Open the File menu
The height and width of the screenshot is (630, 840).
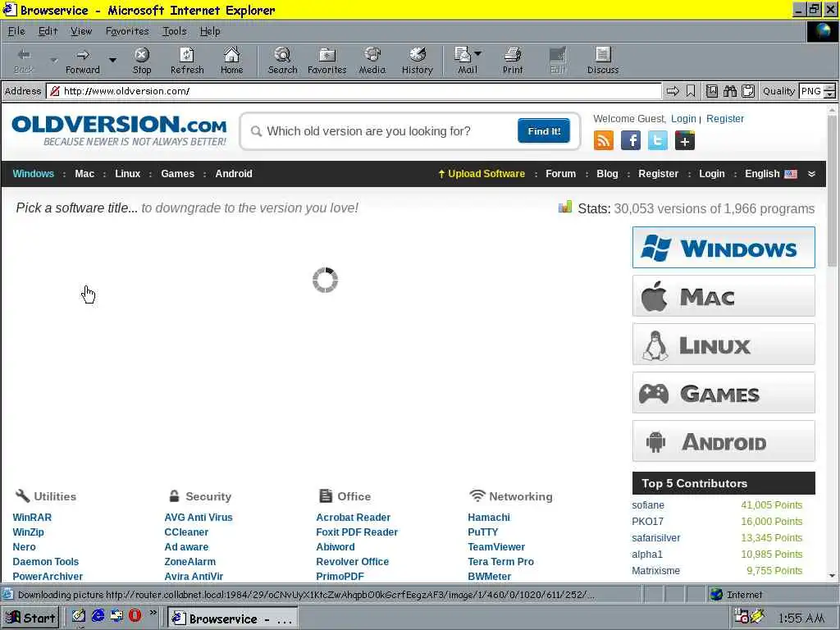(16, 31)
